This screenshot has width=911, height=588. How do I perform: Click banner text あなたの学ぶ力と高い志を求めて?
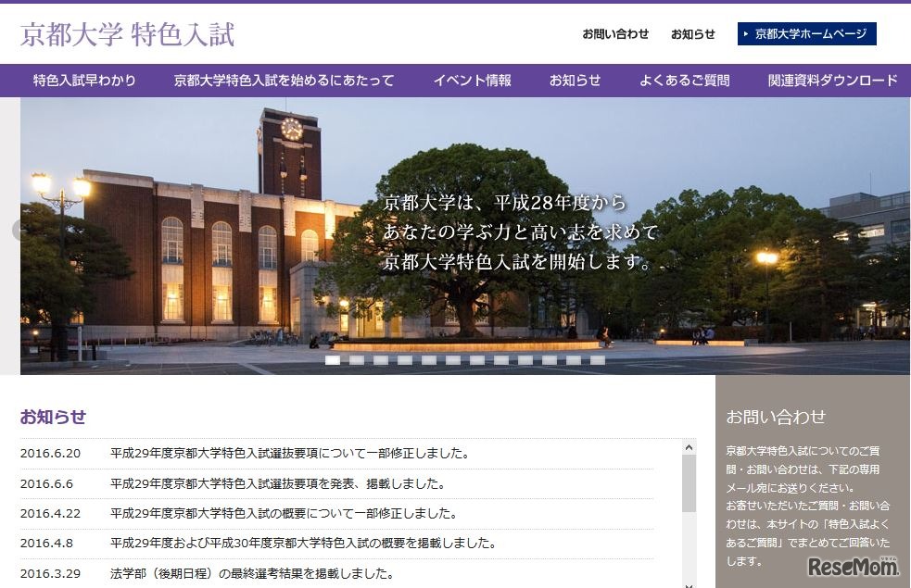[x=521, y=232]
